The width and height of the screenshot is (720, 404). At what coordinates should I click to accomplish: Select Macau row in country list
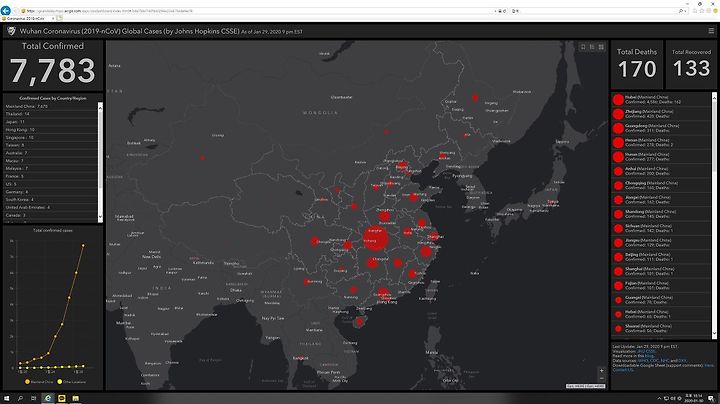(x=51, y=161)
